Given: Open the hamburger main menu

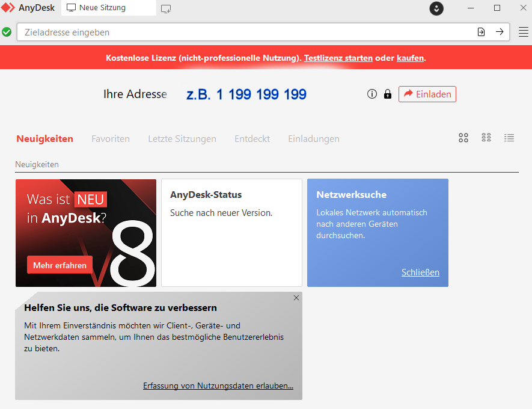Looking at the screenshot, I should (x=524, y=32).
